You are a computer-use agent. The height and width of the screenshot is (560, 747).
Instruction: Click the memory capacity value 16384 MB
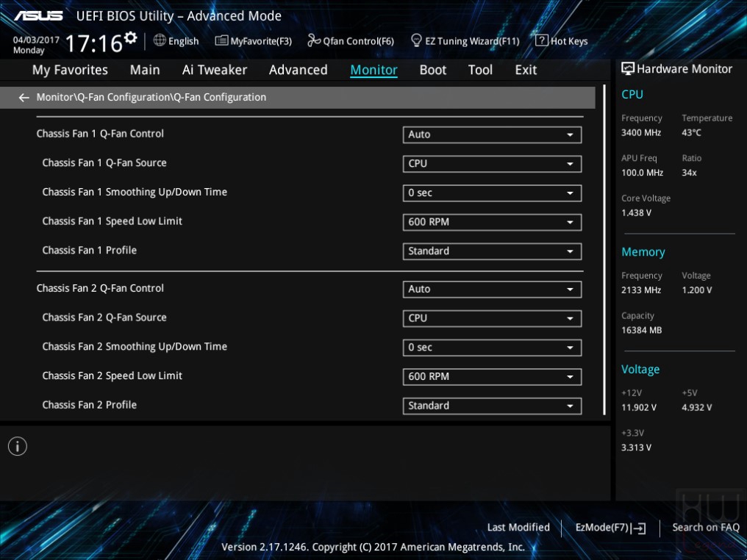(x=642, y=330)
